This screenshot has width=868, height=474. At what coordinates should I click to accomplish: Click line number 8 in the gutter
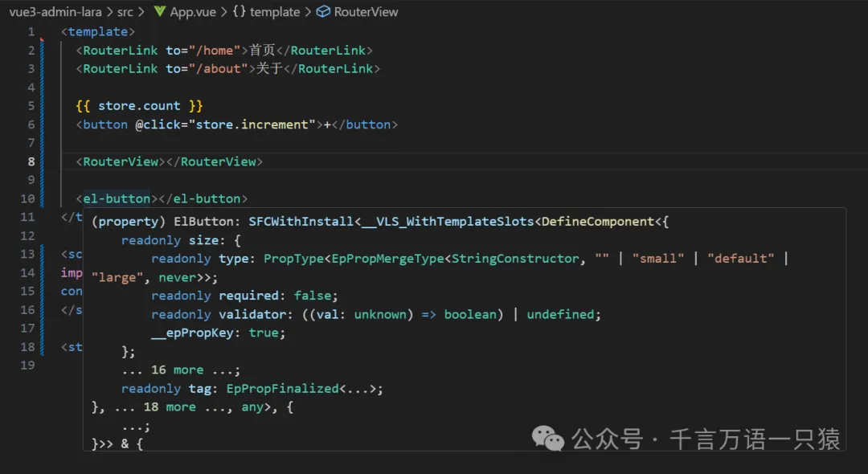(31, 161)
